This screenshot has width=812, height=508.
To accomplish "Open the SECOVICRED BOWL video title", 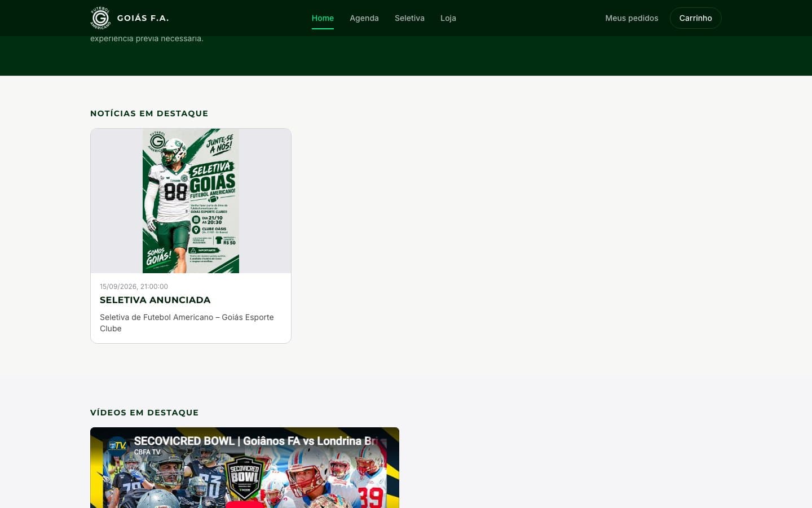I will (x=256, y=441).
